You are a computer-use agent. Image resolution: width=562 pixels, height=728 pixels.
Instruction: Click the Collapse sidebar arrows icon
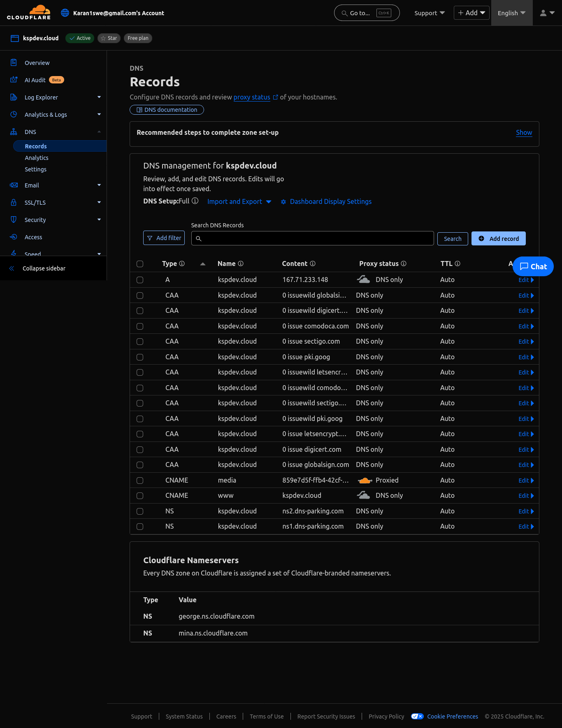(x=12, y=268)
